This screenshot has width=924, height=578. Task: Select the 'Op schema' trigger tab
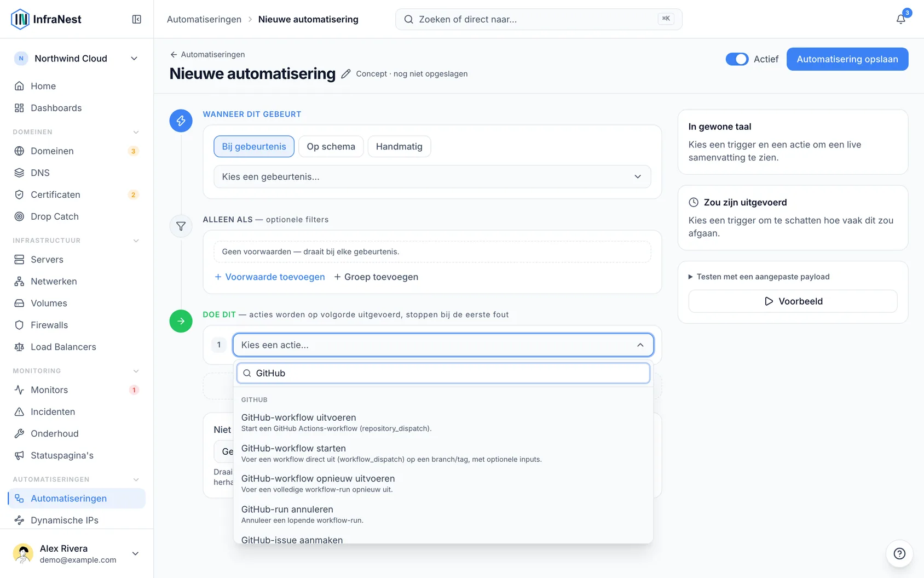pos(331,146)
